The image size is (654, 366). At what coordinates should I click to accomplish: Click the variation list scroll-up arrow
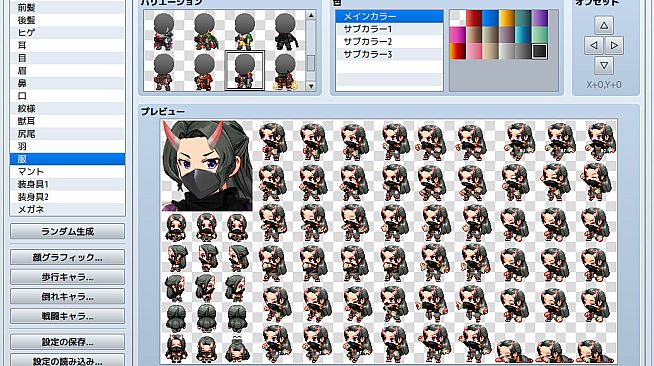tap(311, 15)
